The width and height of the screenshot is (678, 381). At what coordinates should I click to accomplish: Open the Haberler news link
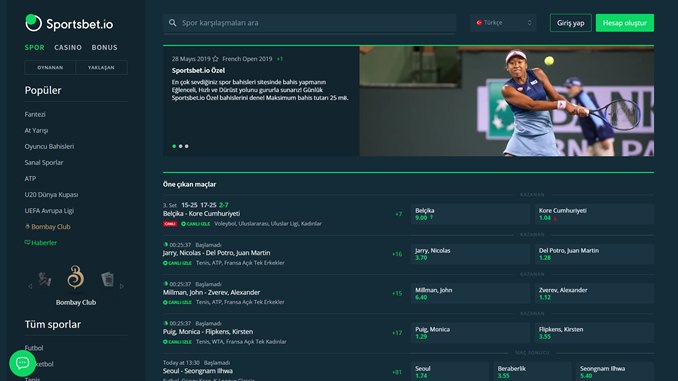(41, 243)
